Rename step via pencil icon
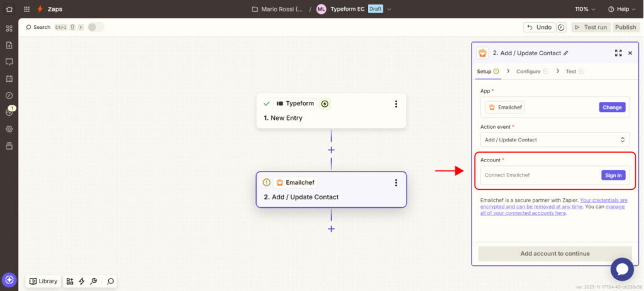The image size is (644, 291). click(566, 53)
